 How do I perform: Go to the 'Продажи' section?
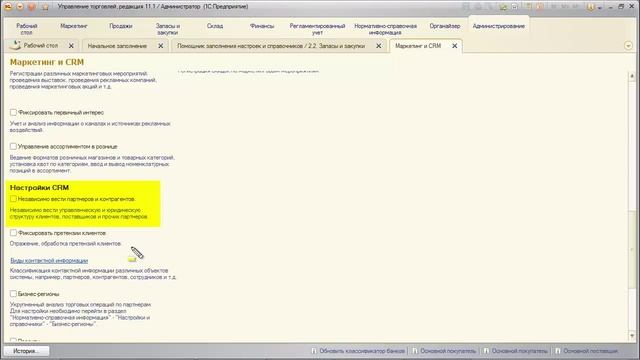tap(121, 26)
